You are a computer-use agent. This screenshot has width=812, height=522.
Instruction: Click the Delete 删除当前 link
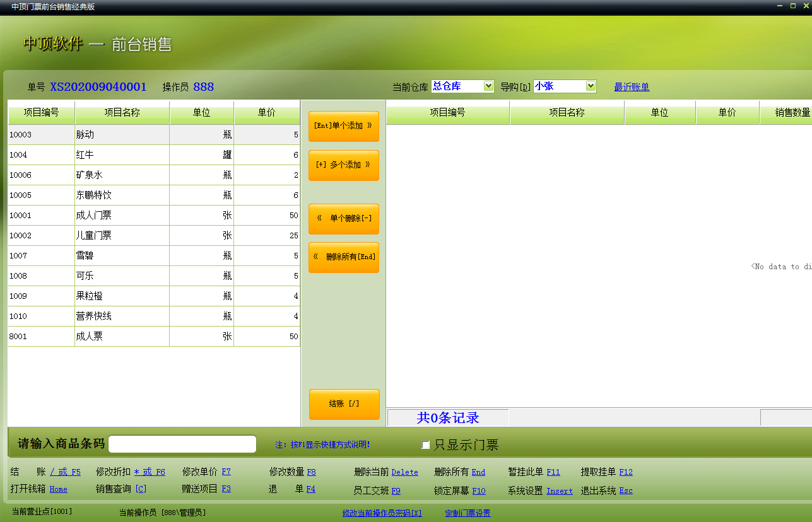[405, 472]
